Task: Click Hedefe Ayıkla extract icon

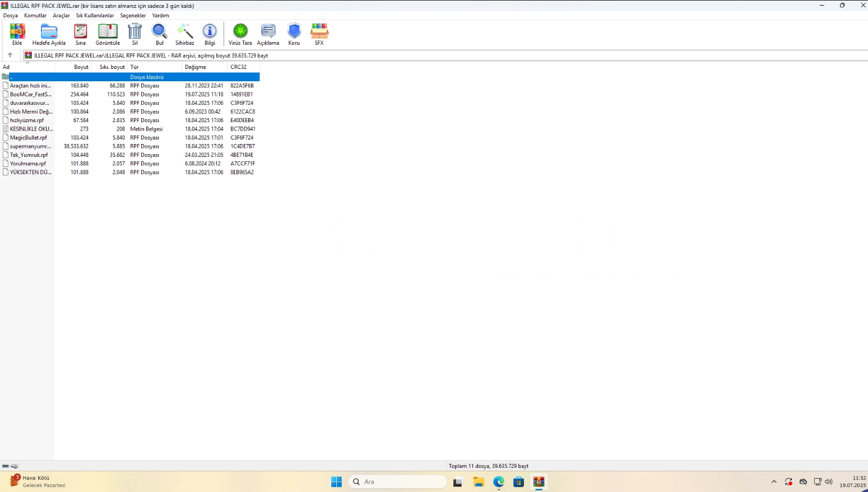Action: [49, 34]
